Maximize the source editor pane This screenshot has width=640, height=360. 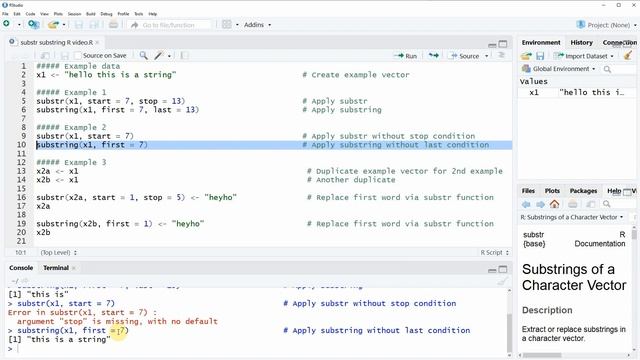[x=503, y=44]
